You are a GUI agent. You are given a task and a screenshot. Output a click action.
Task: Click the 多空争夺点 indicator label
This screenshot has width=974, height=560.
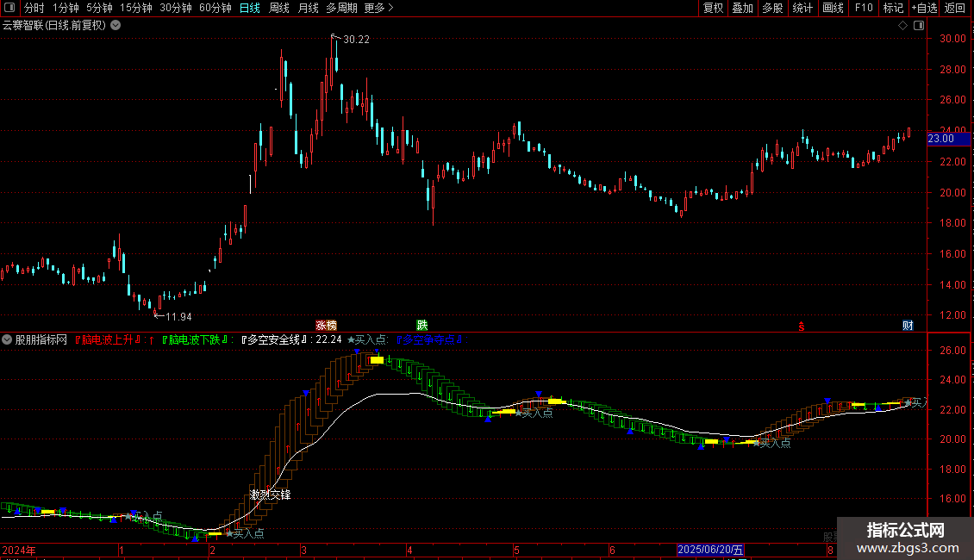pos(430,339)
